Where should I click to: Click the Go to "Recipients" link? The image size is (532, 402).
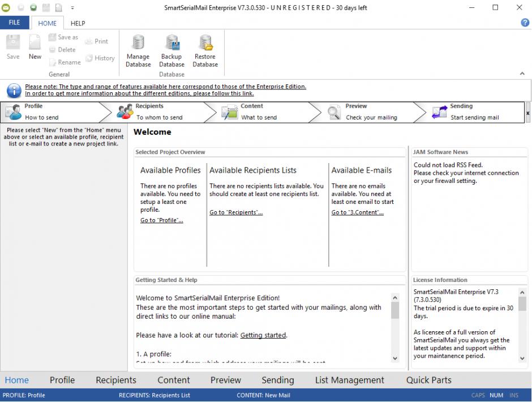[x=236, y=212]
